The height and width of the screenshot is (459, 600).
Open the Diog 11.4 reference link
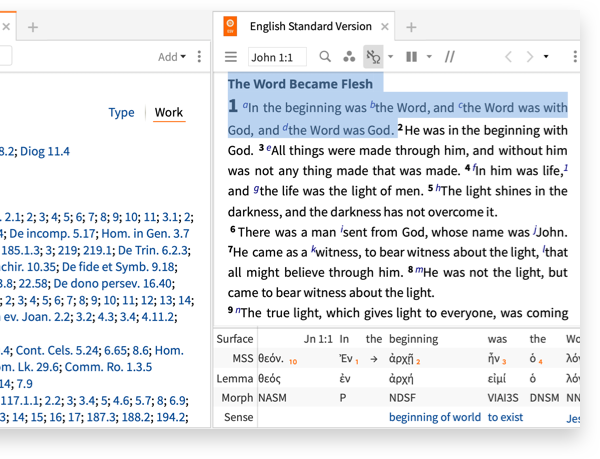45,151
